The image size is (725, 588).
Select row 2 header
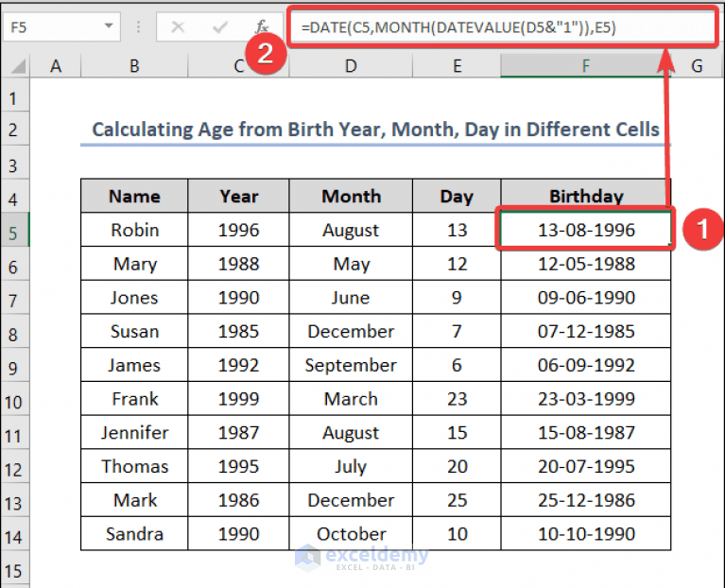point(15,130)
